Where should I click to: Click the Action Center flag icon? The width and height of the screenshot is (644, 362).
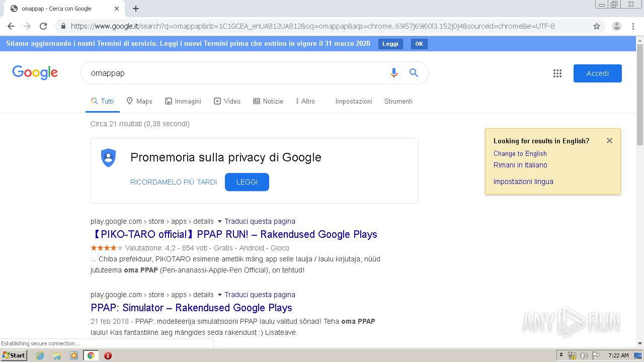[x=596, y=355]
